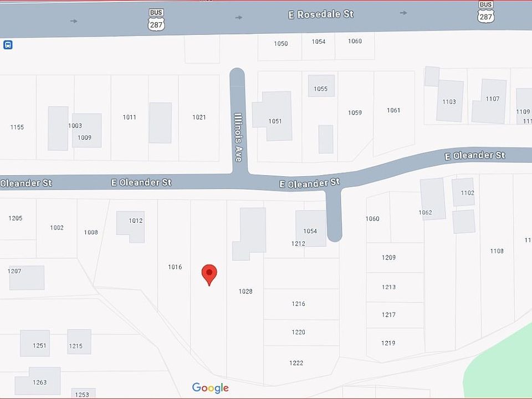Select parcel label 1002
The height and width of the screenshot is (399, 532).
(x=57, y=228)
